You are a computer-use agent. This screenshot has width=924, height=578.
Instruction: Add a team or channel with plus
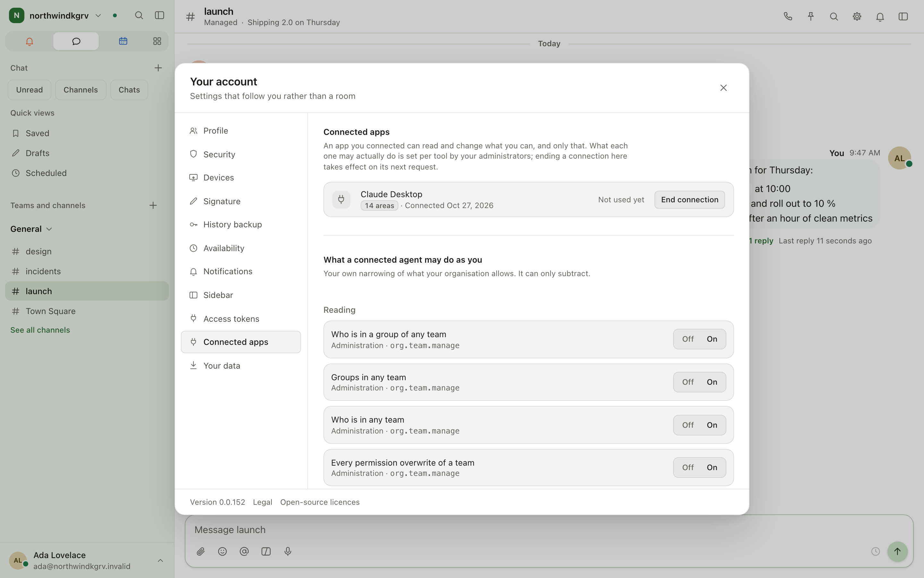(x=153, y=206)
